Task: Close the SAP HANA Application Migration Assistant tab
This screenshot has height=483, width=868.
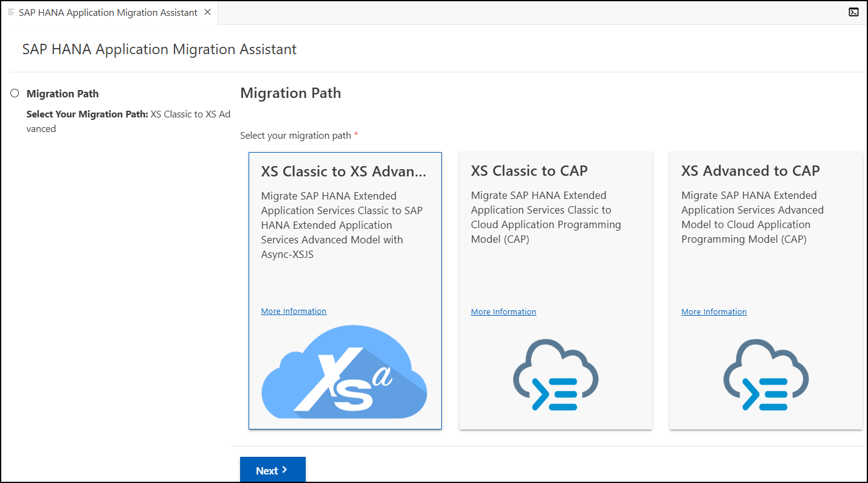Action: (x=208, y=12)
